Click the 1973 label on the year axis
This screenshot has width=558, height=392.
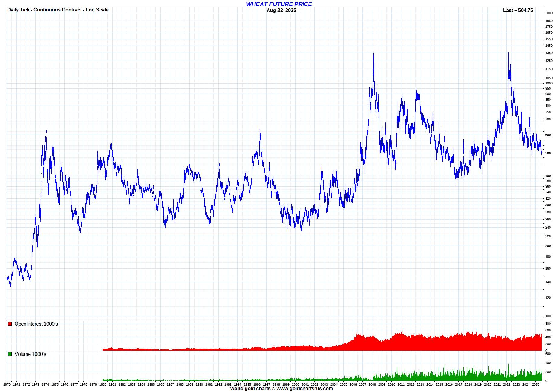[x=36, y=384]
